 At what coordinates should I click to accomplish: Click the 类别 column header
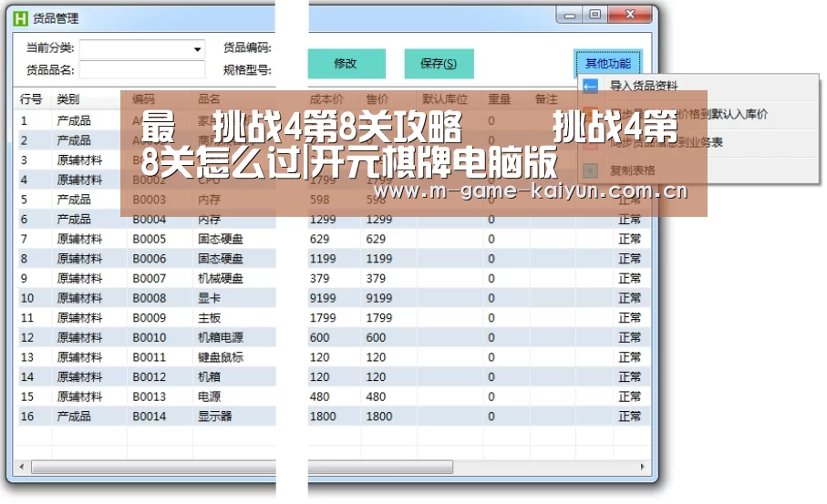tap(68, 99)
